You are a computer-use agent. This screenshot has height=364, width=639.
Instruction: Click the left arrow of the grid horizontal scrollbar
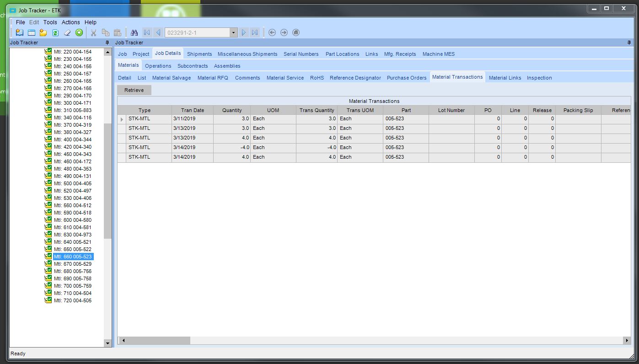[123, 341]
